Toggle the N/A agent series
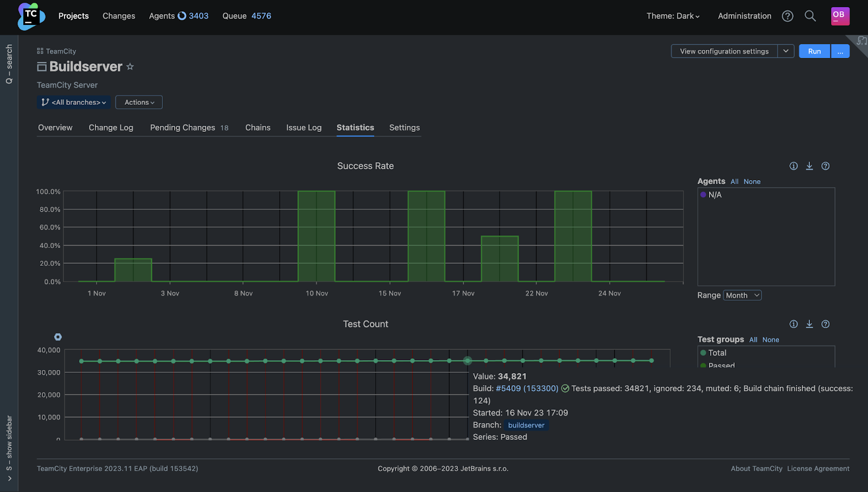Viewport: 868px width, 492px height. point(711,195)
